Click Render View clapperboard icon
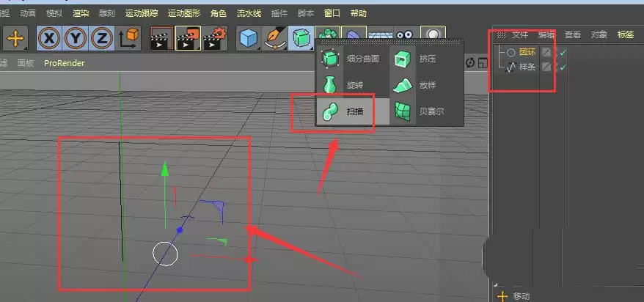The height and width of the screenshot is (302, 644). [162, 39]
